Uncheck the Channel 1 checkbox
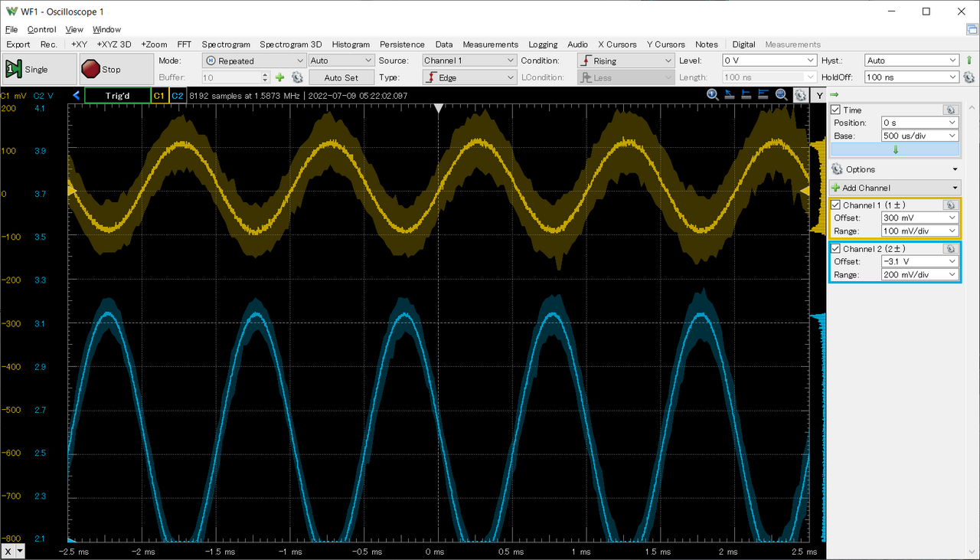This screenshot has width=980, height=560. click(836, 205)
